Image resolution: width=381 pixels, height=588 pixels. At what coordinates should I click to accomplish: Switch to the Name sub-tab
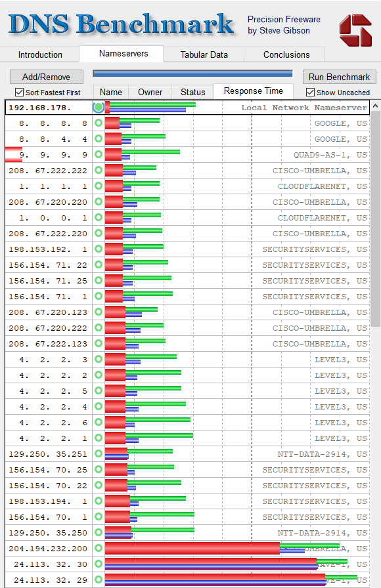click(x=111, y=93)
